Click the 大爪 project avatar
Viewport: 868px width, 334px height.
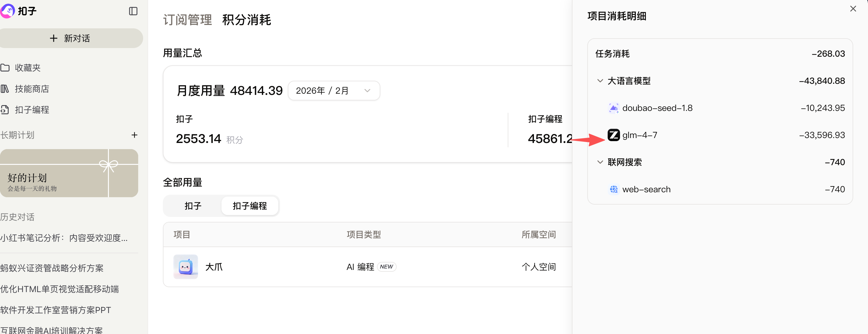pos(185,267)
